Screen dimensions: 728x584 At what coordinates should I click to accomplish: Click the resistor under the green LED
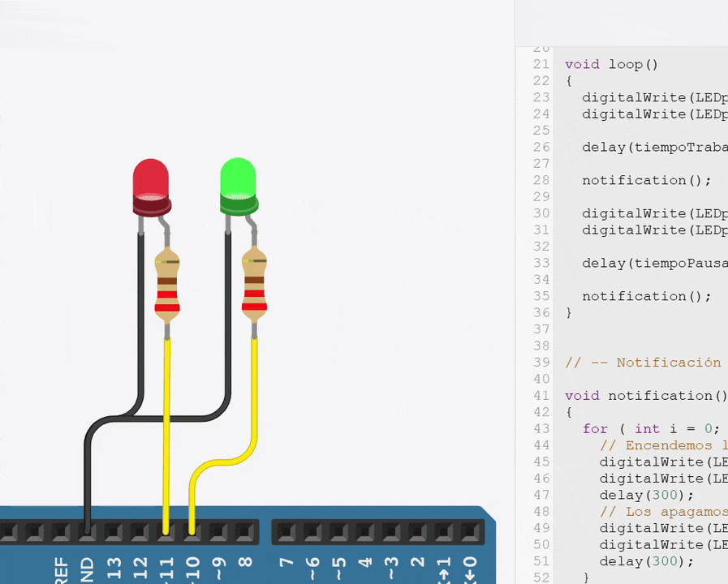point(254,286)
